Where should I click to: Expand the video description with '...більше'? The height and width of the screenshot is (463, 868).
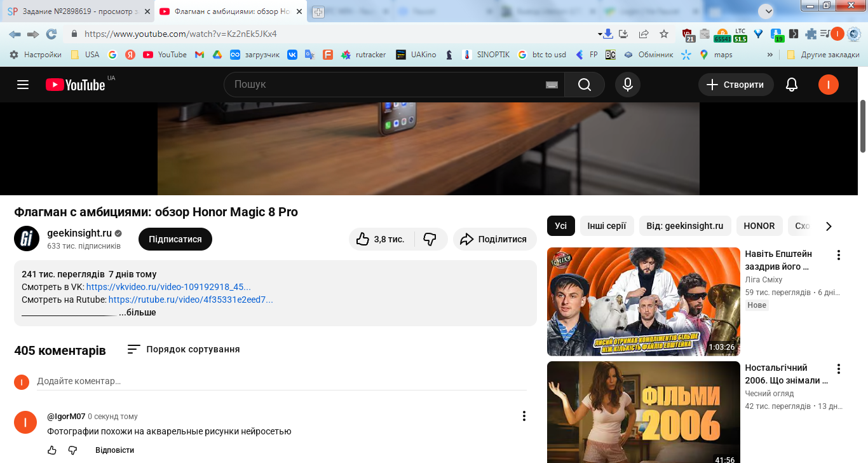pos(137,312)
